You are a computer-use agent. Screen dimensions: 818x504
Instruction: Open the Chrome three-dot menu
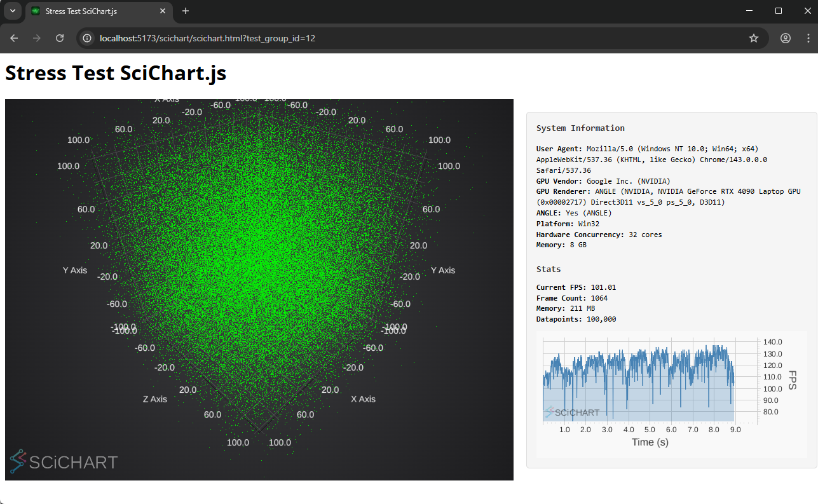click(808, 38)
